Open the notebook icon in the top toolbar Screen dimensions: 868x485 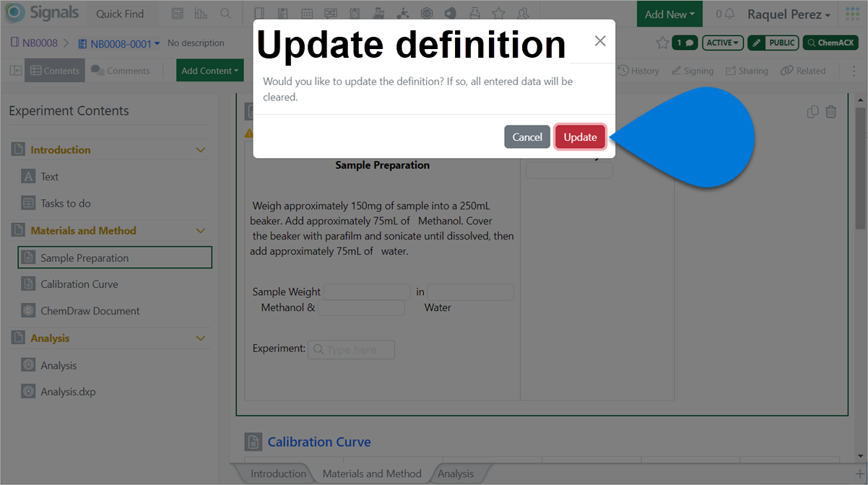coord(259,12)
